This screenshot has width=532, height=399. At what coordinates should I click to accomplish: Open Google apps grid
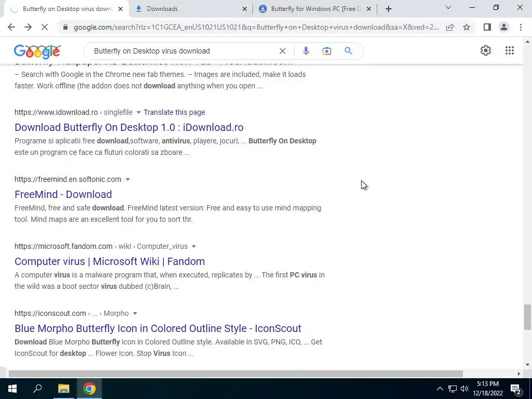point(509,50)
